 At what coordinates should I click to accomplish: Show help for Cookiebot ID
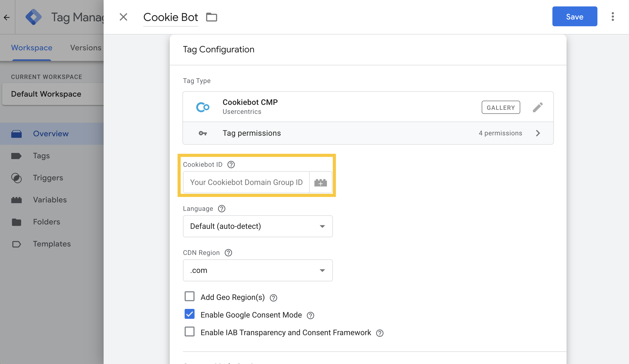pyautogui.click(x=231, y=164)
